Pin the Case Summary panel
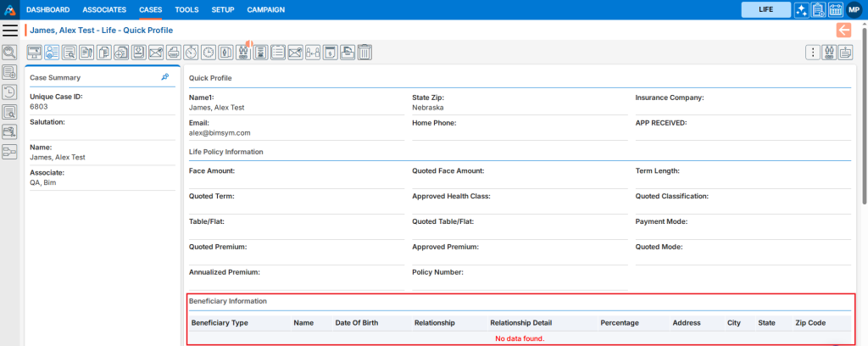The height and width of the screenshot is (346, 868). [164, 77]
